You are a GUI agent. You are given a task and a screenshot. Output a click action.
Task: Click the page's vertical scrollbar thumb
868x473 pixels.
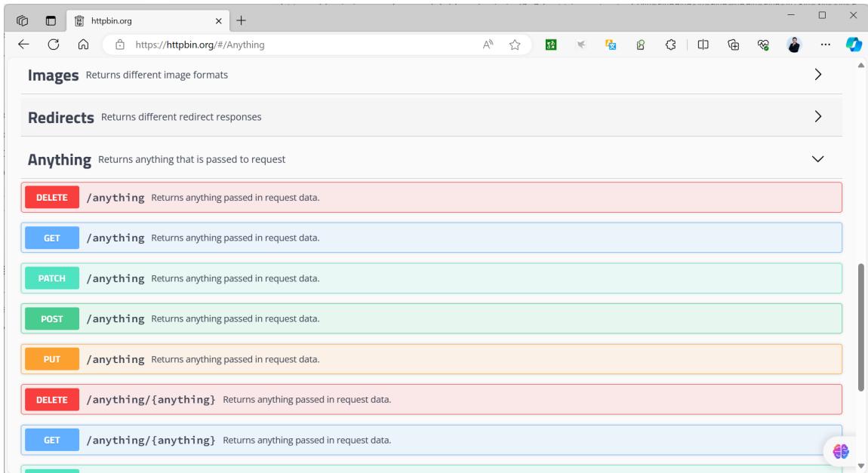[x=860, y=327]
